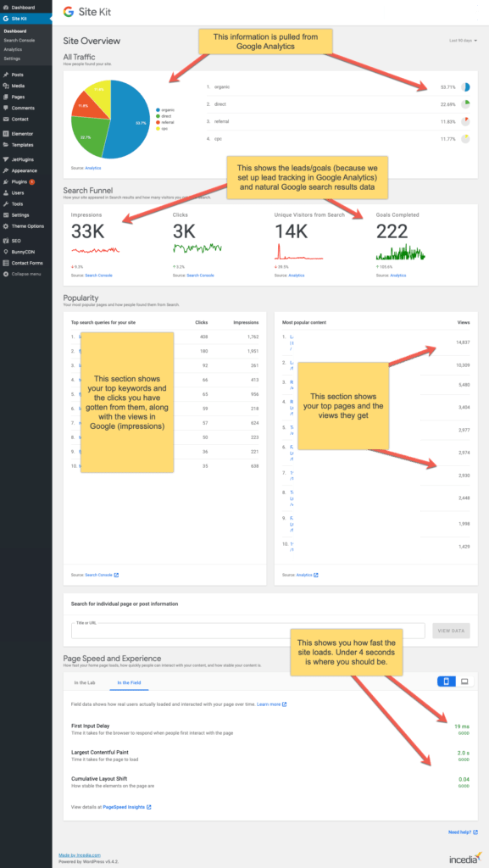Viewport: 489px width, 868px height.
Task: Click the referral mini pie icon
Action: pyautogui.click(x=466, y=121)
